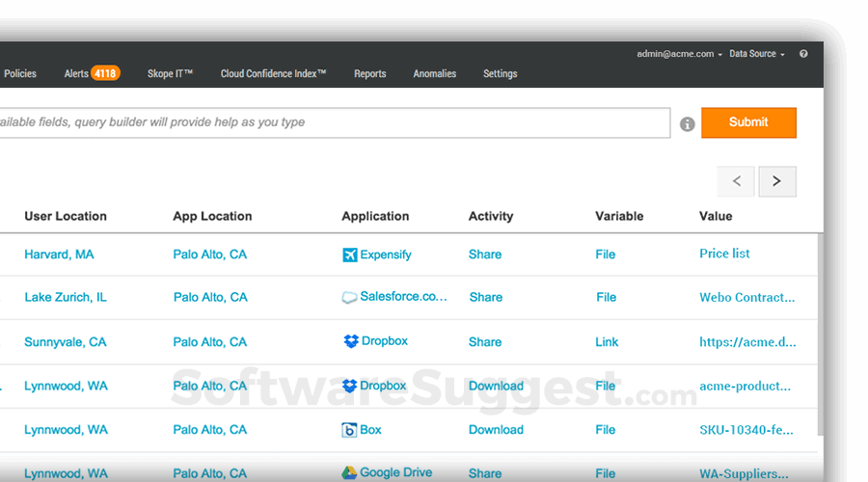The height and width of the screenshot is (482, 868).
Task: Open the admin@acme.com account dropdown
Action: tap(679, 54)
